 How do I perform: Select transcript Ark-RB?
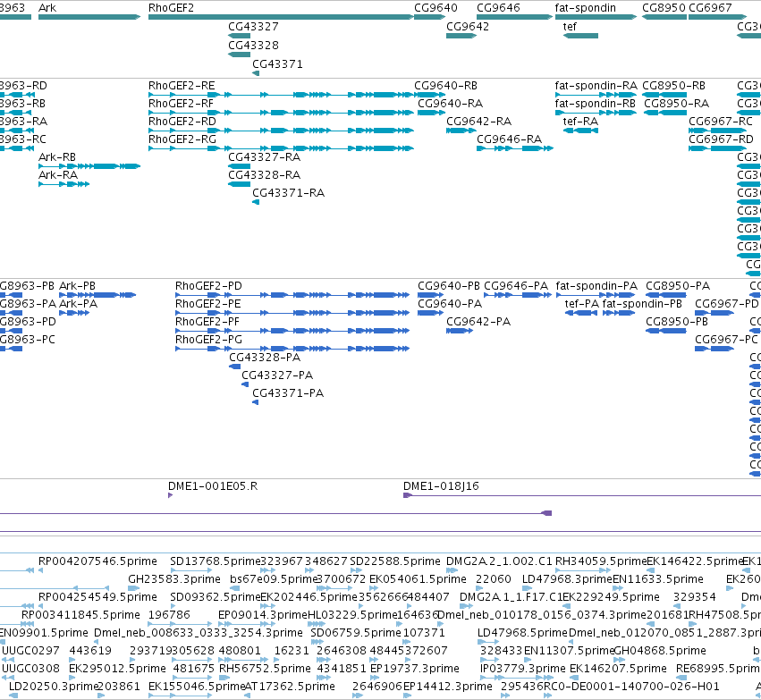tap(57, 157)
